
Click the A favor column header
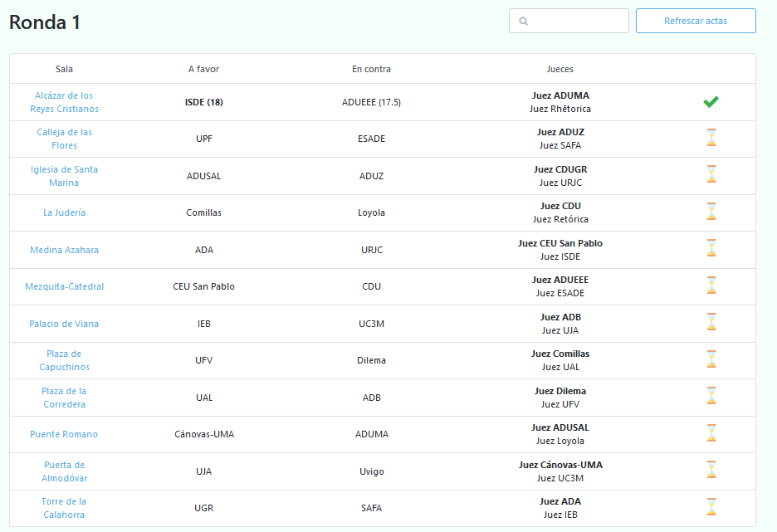click(203, 69)
